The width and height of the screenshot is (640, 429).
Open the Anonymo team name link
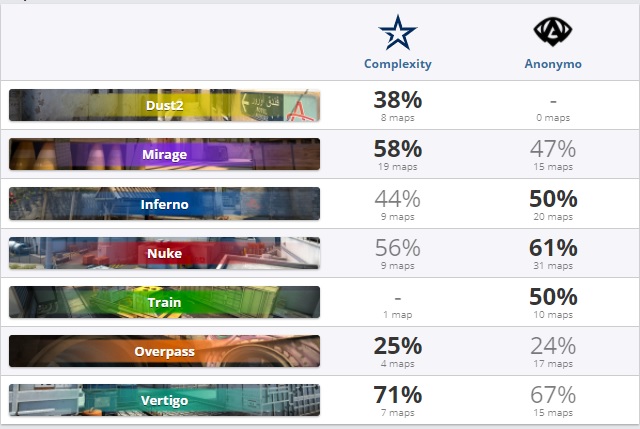pos(553,64)
